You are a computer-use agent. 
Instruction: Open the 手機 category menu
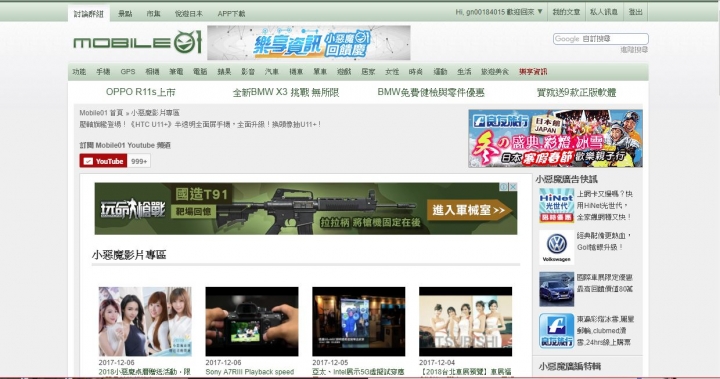tap(103, 72)
